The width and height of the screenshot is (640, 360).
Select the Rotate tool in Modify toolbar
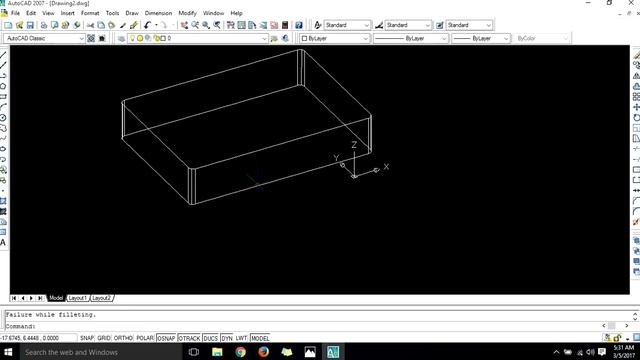[x=636, y=118]
